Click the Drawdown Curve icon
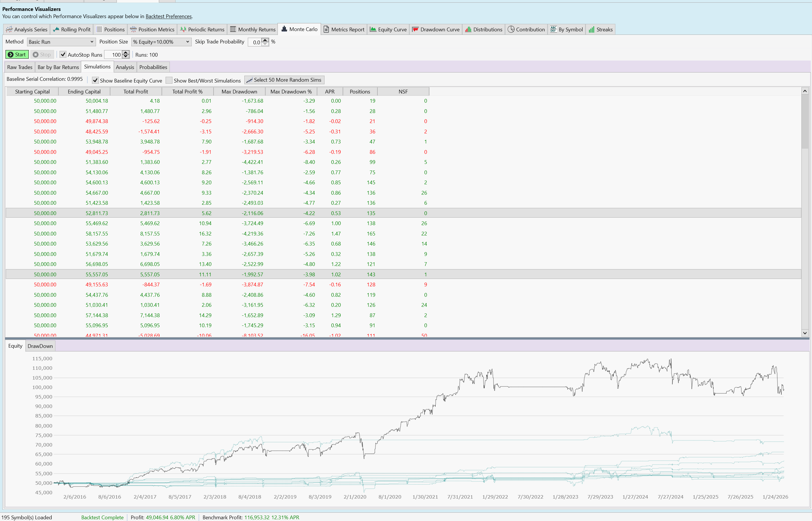Screen dimensions: 812x521 point(415,29)
